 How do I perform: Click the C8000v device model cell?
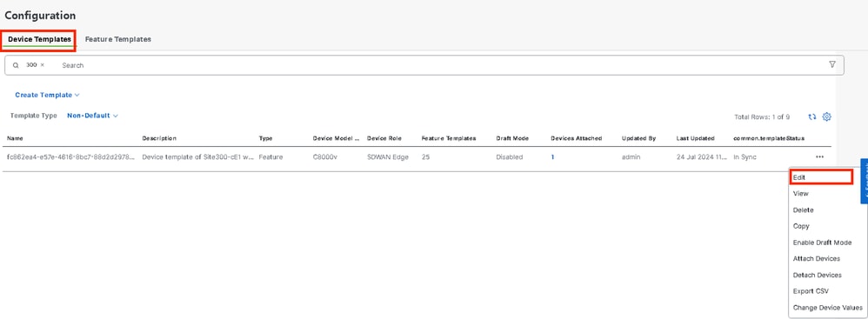click(x=325, y=157)
